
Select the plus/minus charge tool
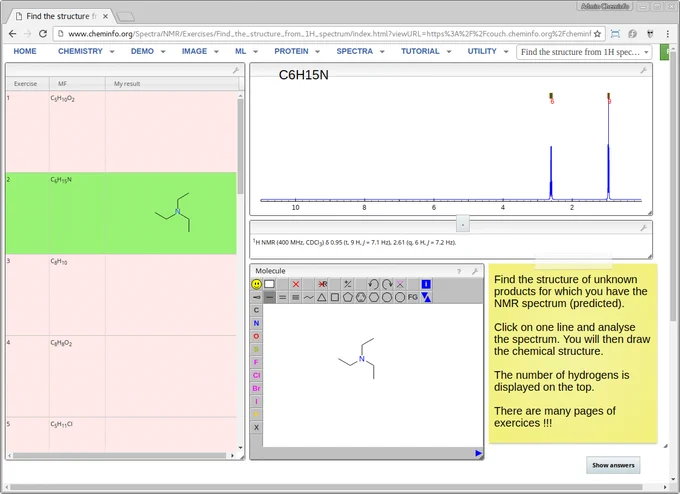347,284
